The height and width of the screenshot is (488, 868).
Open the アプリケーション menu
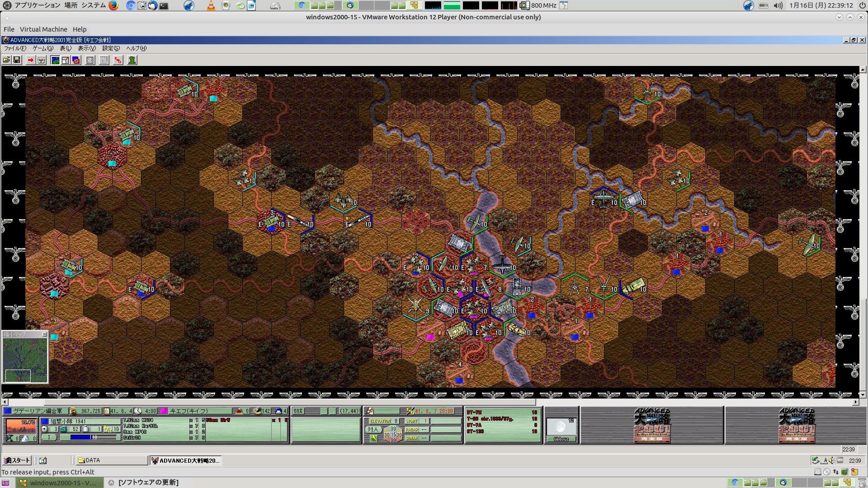coord(38,5)
